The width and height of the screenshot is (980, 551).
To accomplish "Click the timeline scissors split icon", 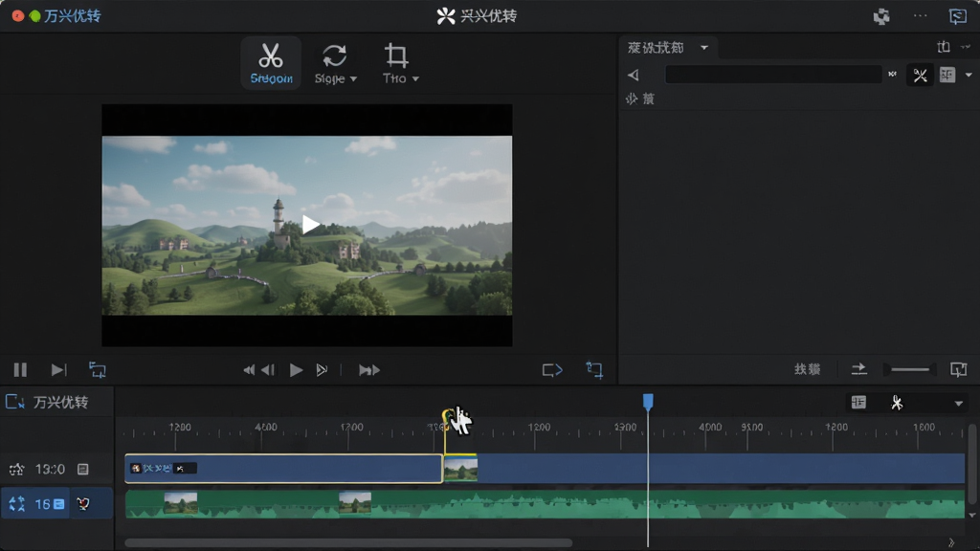I will (897, 403).
